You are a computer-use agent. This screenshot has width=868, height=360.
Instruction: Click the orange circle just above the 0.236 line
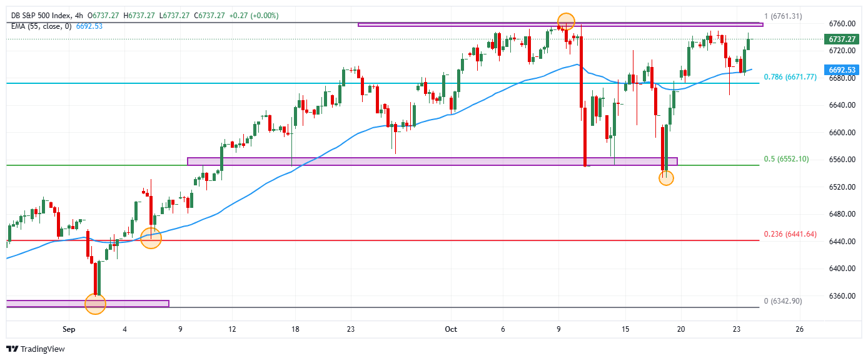pos(151,238)
